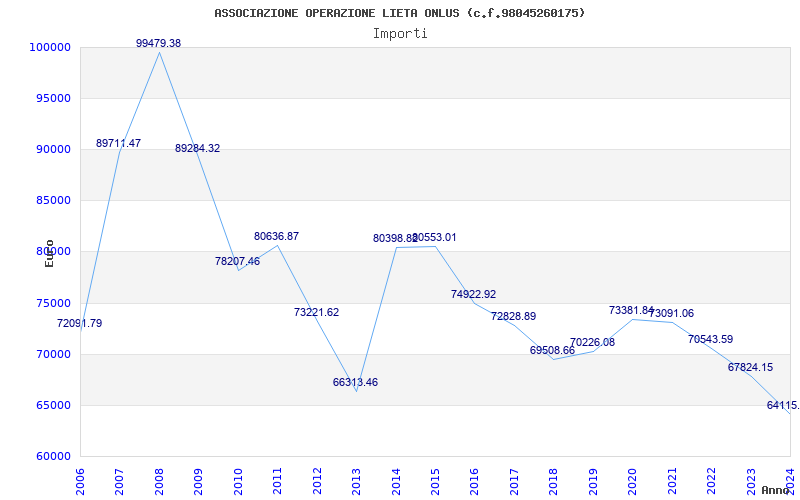Click the data label 69508.66
This screenshot has height=500, width=800.
pos(552,351)
